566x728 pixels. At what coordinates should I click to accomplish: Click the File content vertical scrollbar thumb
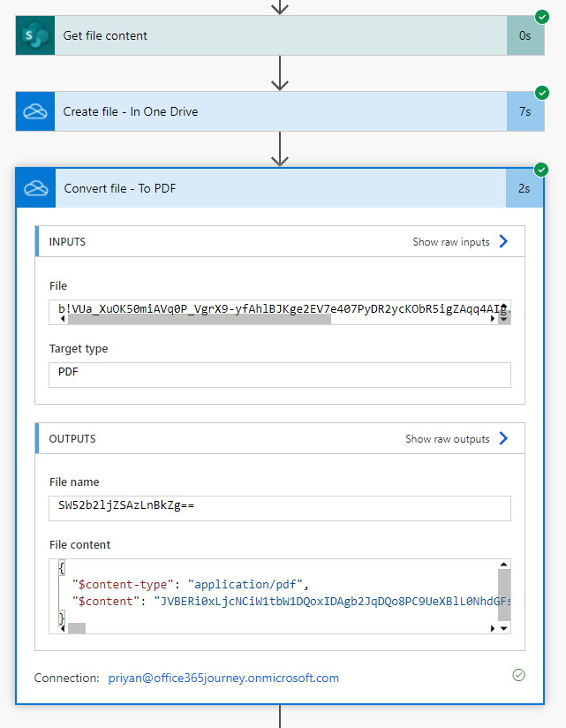pos(504,595)
